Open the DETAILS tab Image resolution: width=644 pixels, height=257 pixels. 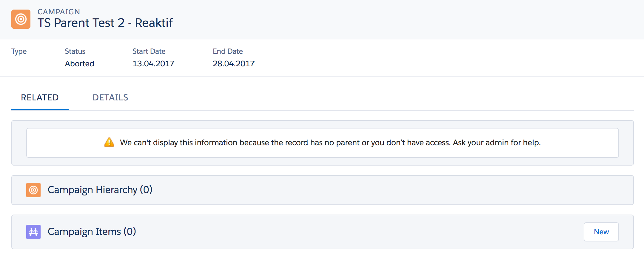[x=110, y=97]
